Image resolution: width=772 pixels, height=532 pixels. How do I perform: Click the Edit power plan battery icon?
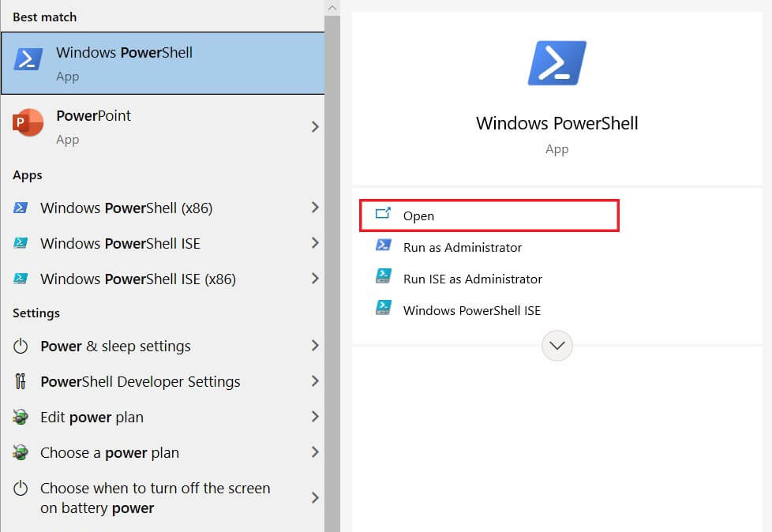(17, 417)
